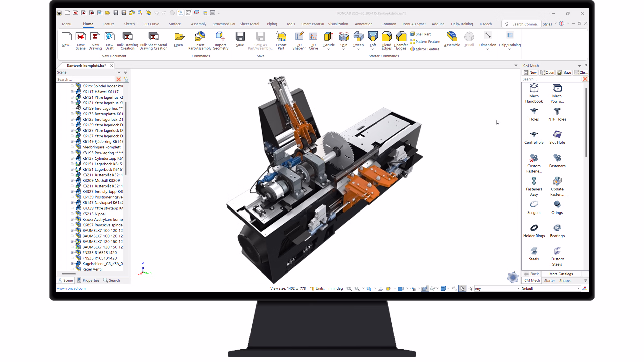
Task: Click the More Catalogs button
Action: tap(560, 274)
